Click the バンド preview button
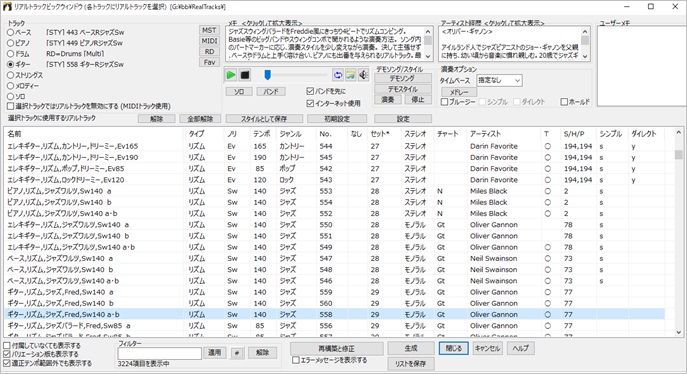The width and height of the screenshot is (687, 374). pyautogui.click(x=271, y=92)
